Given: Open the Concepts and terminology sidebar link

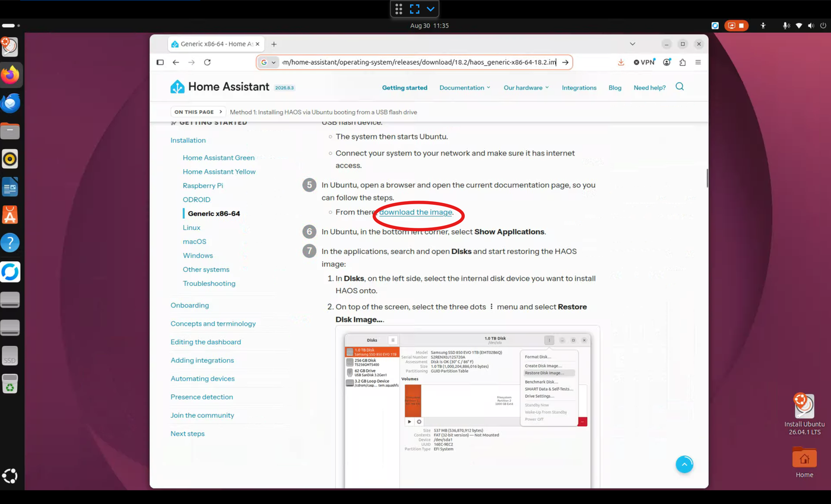Looking at the screenshot, I should [x=213, y=324].
